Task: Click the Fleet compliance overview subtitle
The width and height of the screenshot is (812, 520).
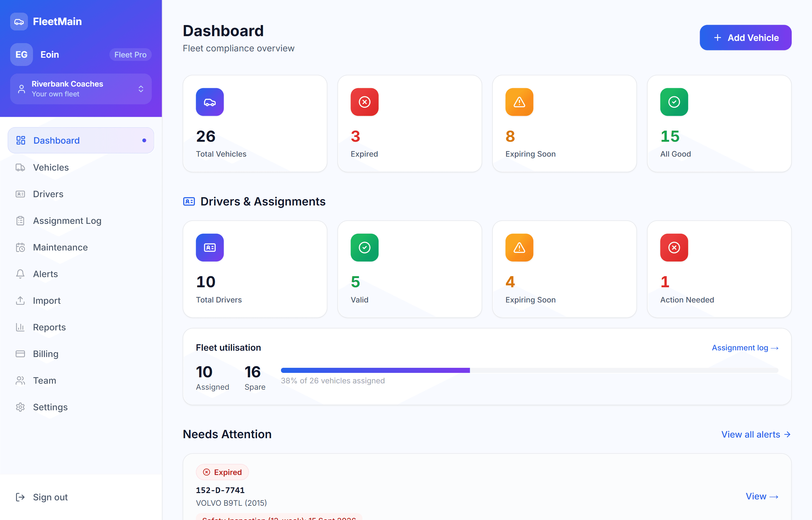Action: pos(239,48)
